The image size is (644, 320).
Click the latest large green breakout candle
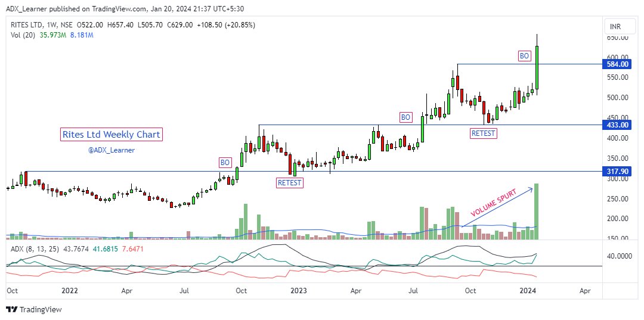tap(537, 68)
